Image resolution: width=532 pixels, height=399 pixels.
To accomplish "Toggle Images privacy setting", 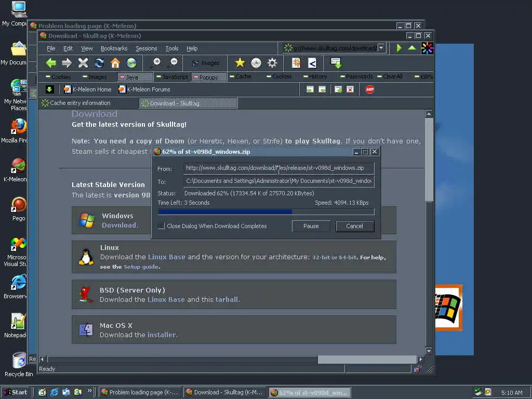I will click(x=95, y=77).
